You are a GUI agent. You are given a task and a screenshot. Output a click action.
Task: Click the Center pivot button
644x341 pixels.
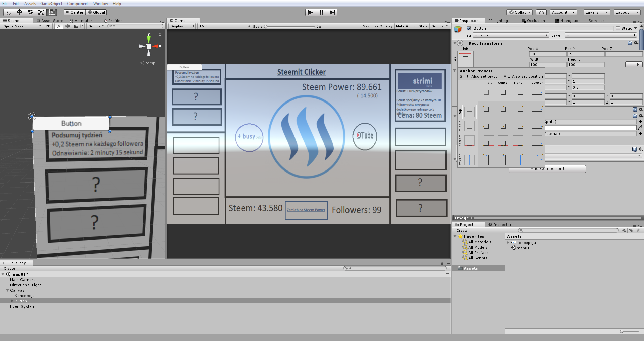[74, 12]
